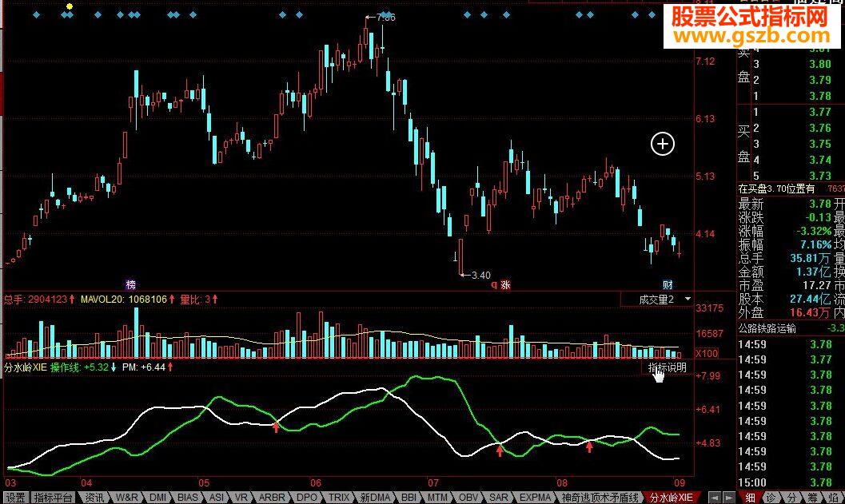Image resolution: width=845 pixels, height=504 pixels.
Task: Open the 指标平台 tab
Action: [53, 498]
